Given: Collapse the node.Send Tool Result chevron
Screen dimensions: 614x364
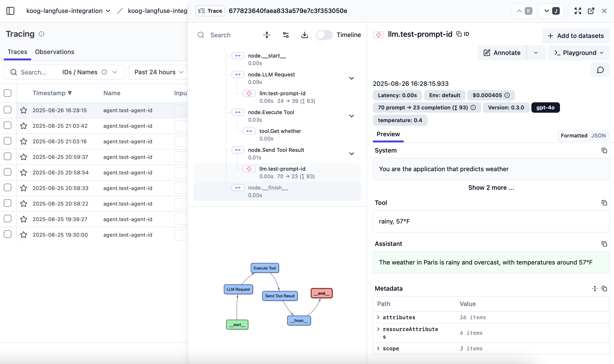Looking at the screenshot, I should [x=351, y=154].
